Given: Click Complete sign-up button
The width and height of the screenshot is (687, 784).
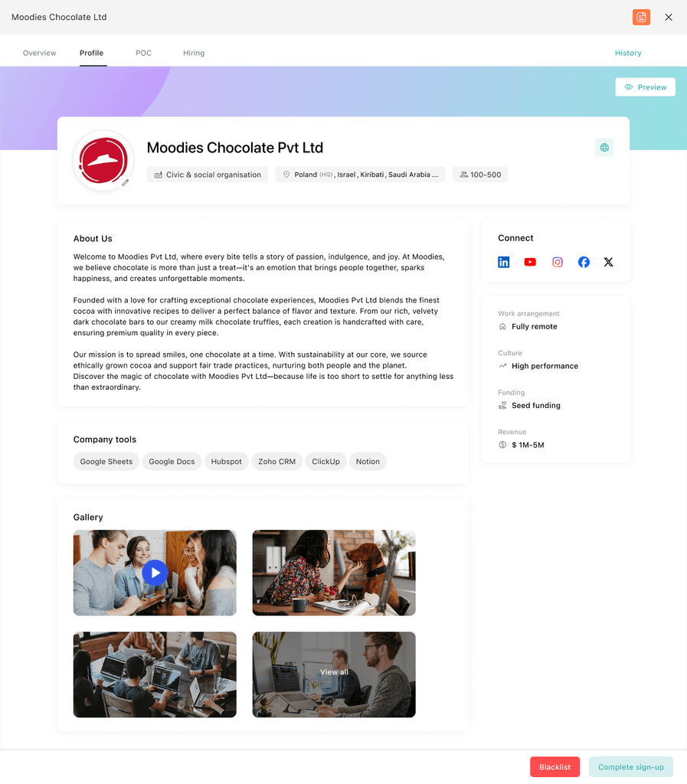Looking at the screenshot, I should coord(630,766).
